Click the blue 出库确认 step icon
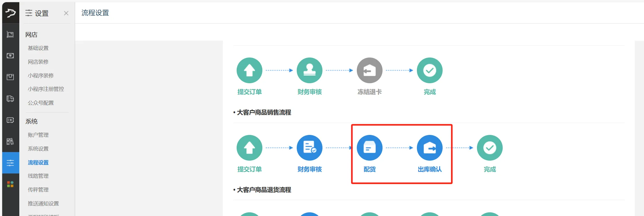Screen dimensions: 644x216 [x=429, y=148]
